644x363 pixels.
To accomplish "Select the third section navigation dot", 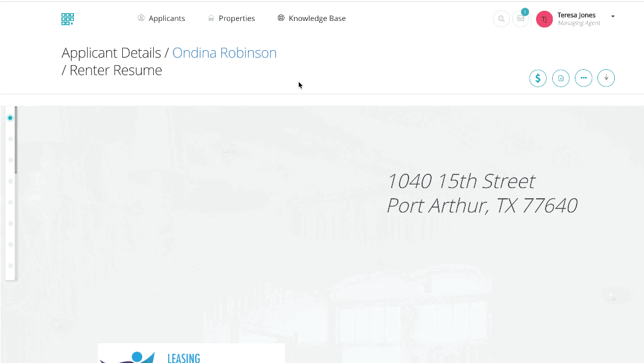I will point(10,160).
